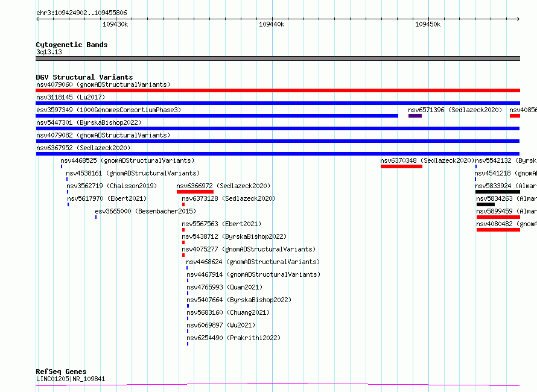Click the 3q13.13 band label

click(49, 52)
